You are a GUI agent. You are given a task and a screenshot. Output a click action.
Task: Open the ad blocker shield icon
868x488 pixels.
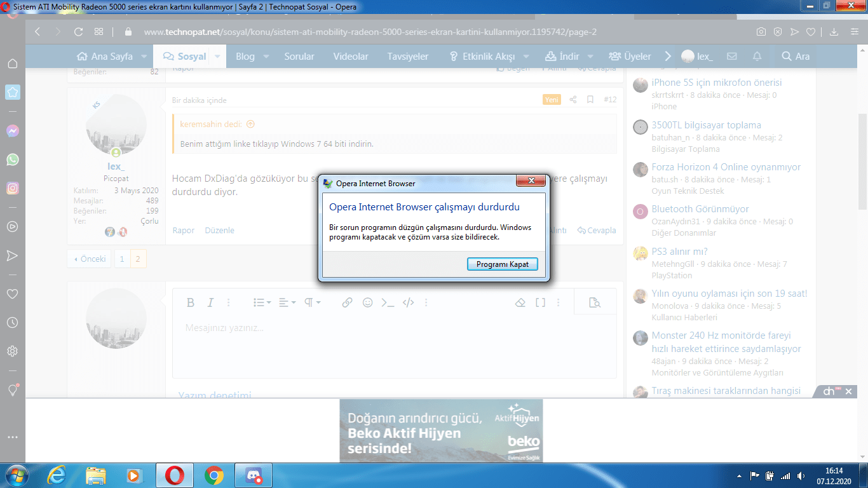point(778,32)
